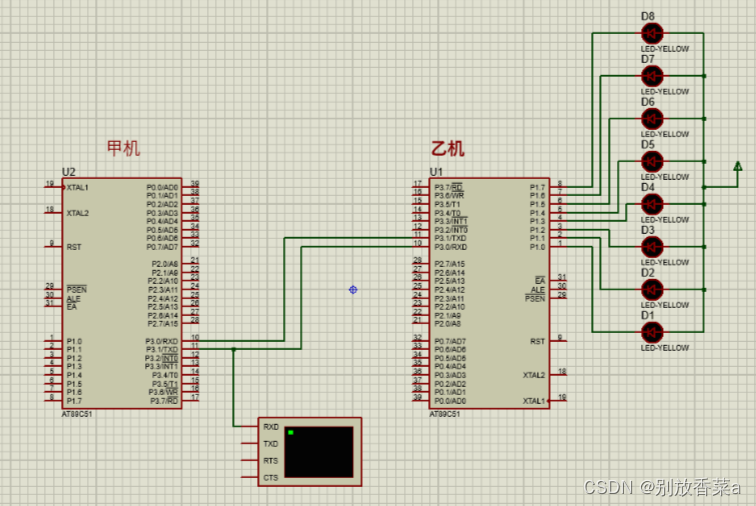The width and height of the screenshot is (756, 506).
Task: Select XTAL2 pin label on U1
Action: tap(534, 375)
